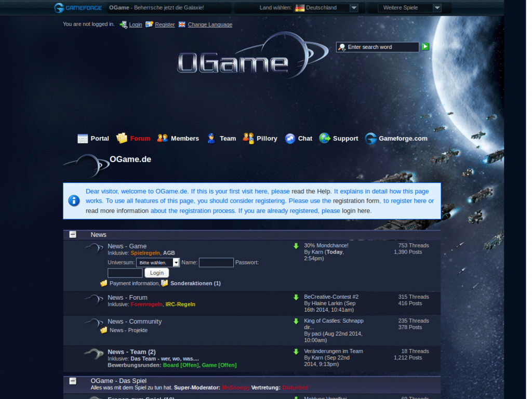Click the News - Team board planet icon
The image size is (532, 399).
tap(95, 354)
